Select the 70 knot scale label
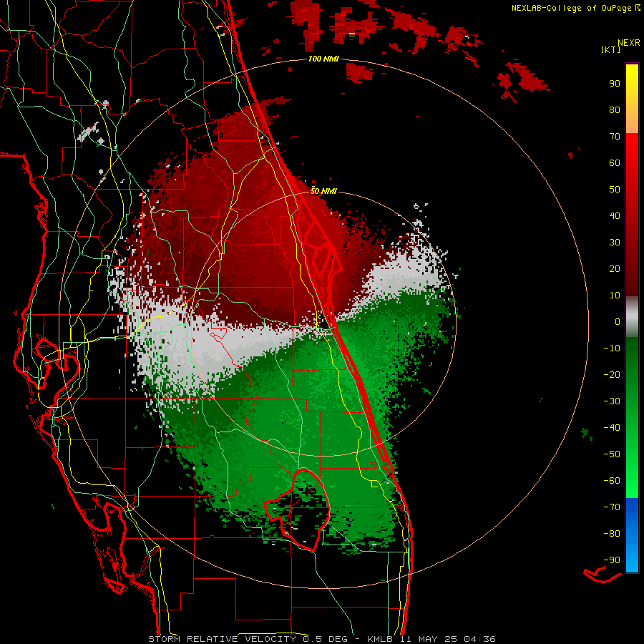The image size is (644, 644). tap(615, 137)
